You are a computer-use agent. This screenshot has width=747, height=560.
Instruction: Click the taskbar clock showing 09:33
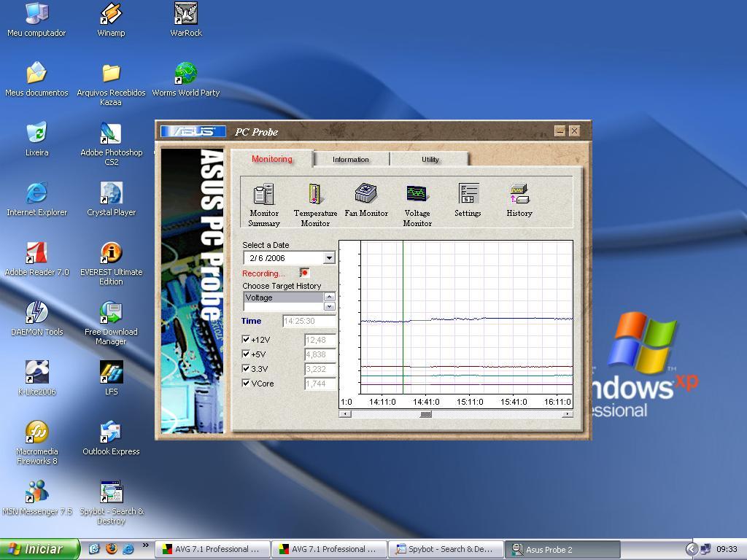[727, 550]
